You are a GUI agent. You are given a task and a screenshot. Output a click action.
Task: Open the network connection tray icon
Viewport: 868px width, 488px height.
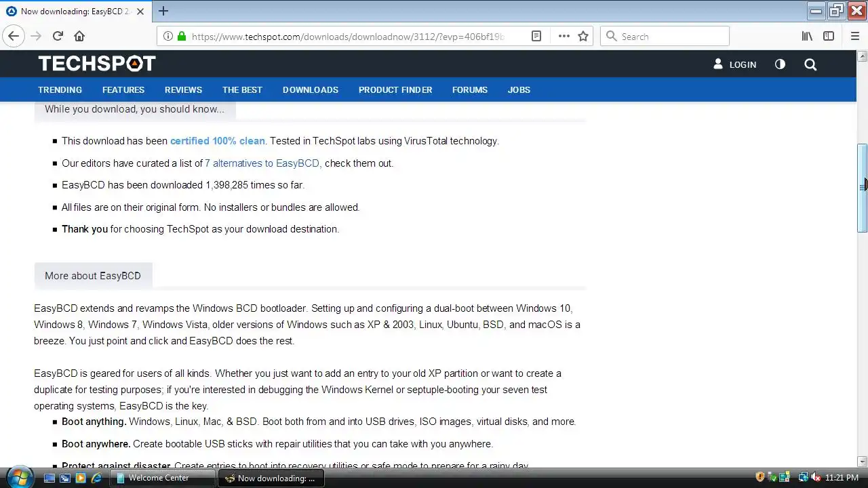click(804, 477)
